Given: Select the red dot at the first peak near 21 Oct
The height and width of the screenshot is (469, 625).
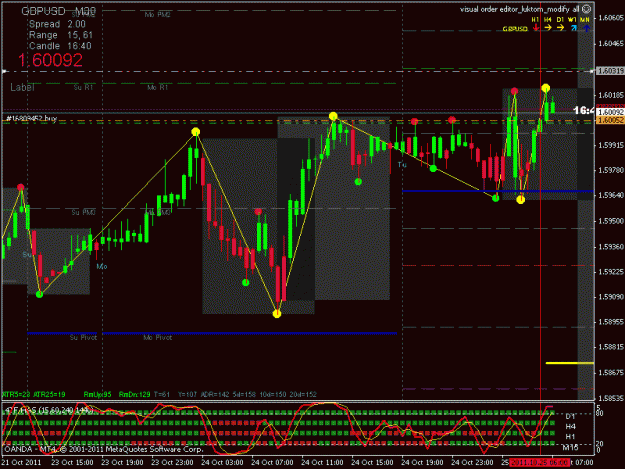Looking at the screenshot, I should (x=21, y=187).
